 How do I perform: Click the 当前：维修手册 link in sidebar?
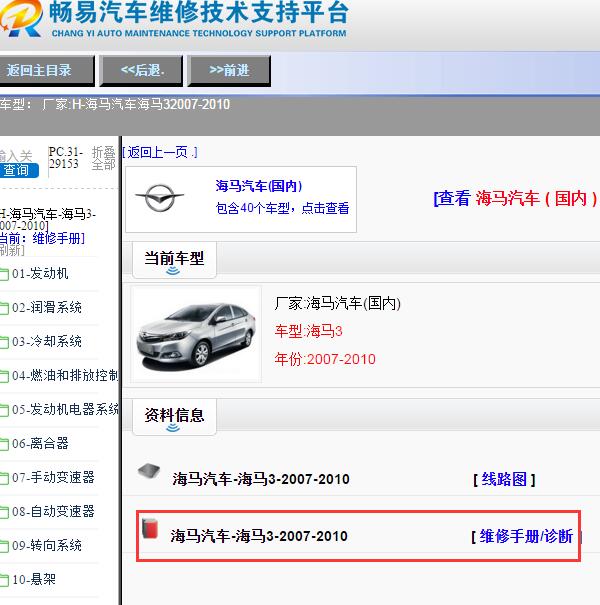[42, 238]
